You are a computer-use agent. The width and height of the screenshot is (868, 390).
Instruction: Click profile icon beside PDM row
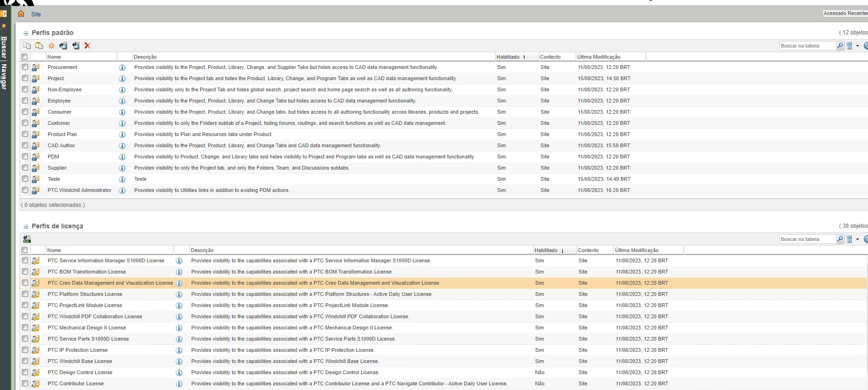(x=35, y=157)
